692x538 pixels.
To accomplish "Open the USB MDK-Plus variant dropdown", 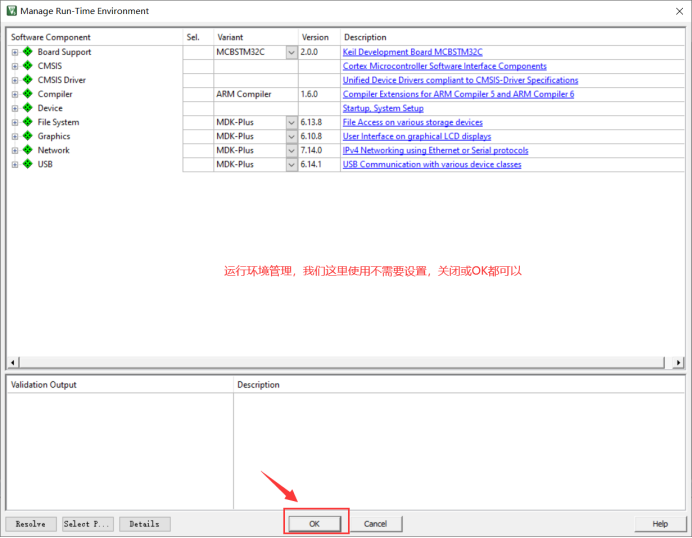I will [x=291, y=165].
